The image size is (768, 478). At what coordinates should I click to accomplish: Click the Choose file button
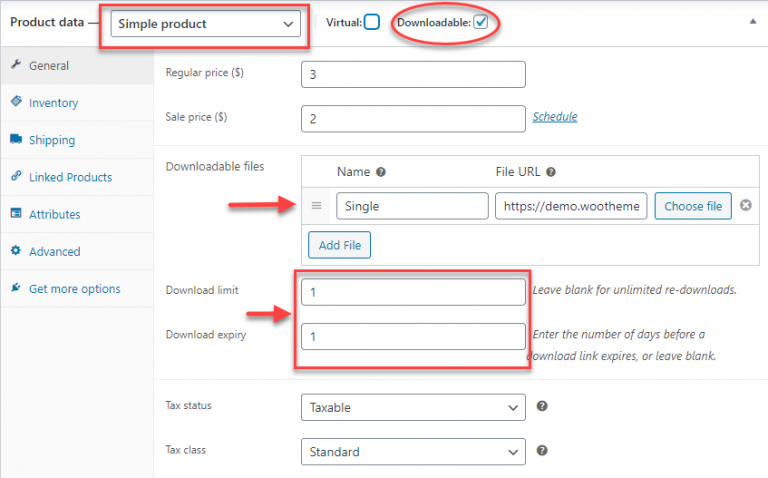(x=693, y=206)
